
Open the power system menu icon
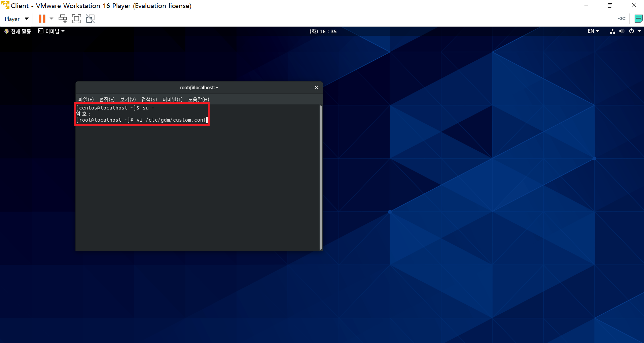[632, 31]
